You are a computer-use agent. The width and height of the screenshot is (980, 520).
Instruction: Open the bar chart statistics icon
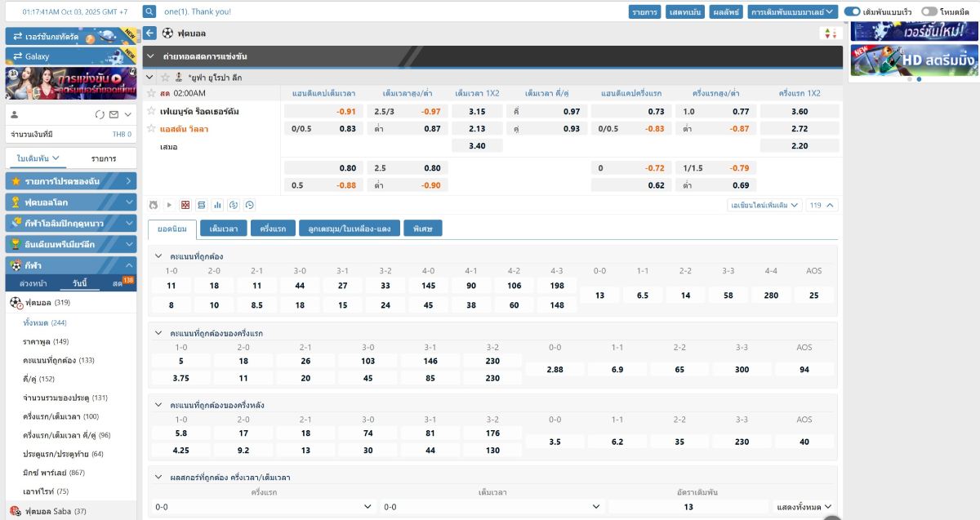[217, 205]
